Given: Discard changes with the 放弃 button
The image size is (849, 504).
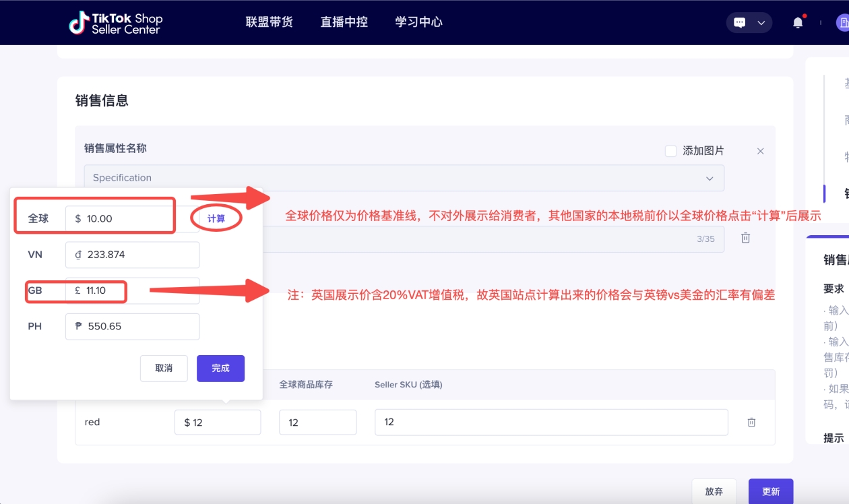Looking at the screenshot, I should coord(714,491).
